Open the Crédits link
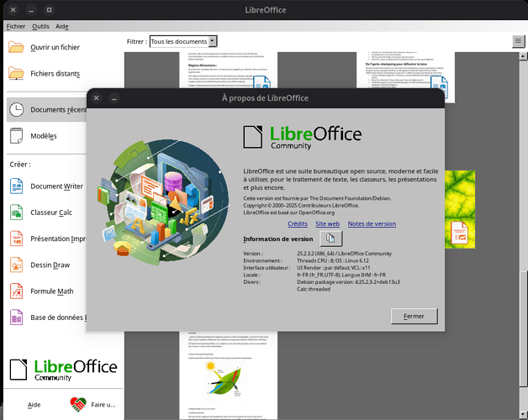Viewport: 528px width, 420px height. 297,224
